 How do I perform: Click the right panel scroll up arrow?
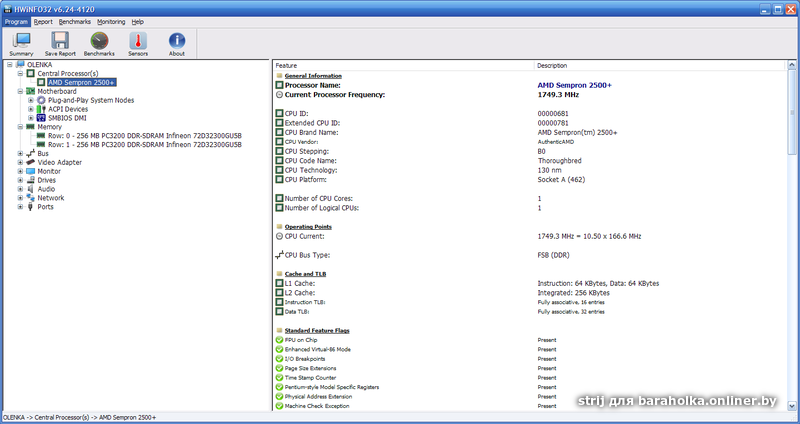pyautogui.click(x=792, y=65)
